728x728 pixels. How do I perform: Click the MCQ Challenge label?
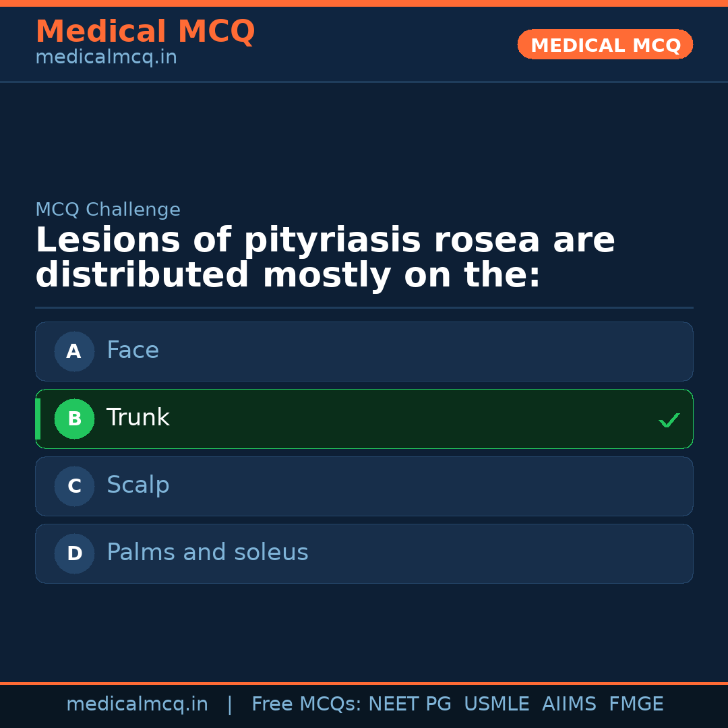coord(108,210)
